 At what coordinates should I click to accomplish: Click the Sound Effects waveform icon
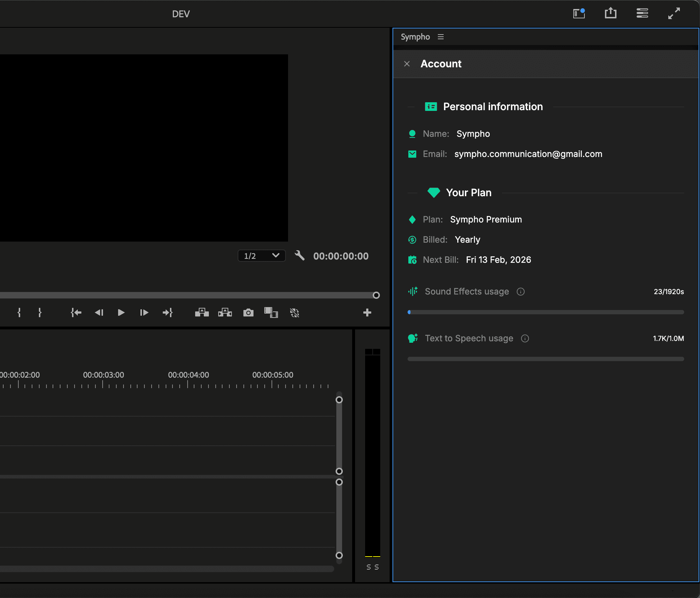tap(413, 291)
